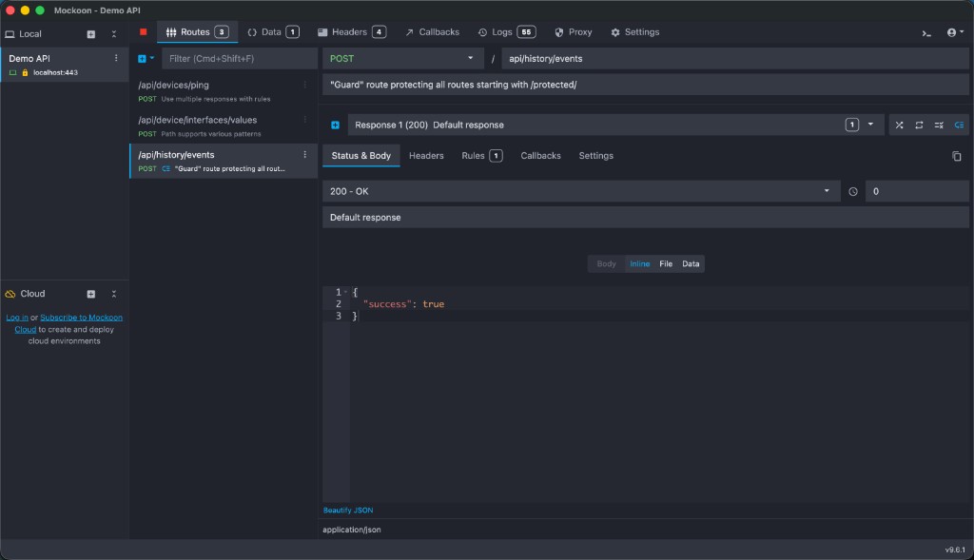
Task: Open options menu for /api/history/events route
Action: coord(305,155)
